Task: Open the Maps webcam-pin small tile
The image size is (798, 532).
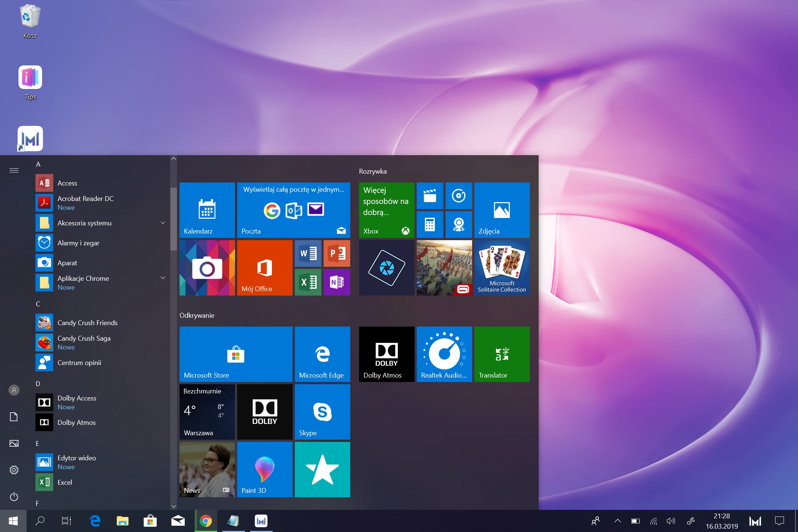Action: point(459,225)
